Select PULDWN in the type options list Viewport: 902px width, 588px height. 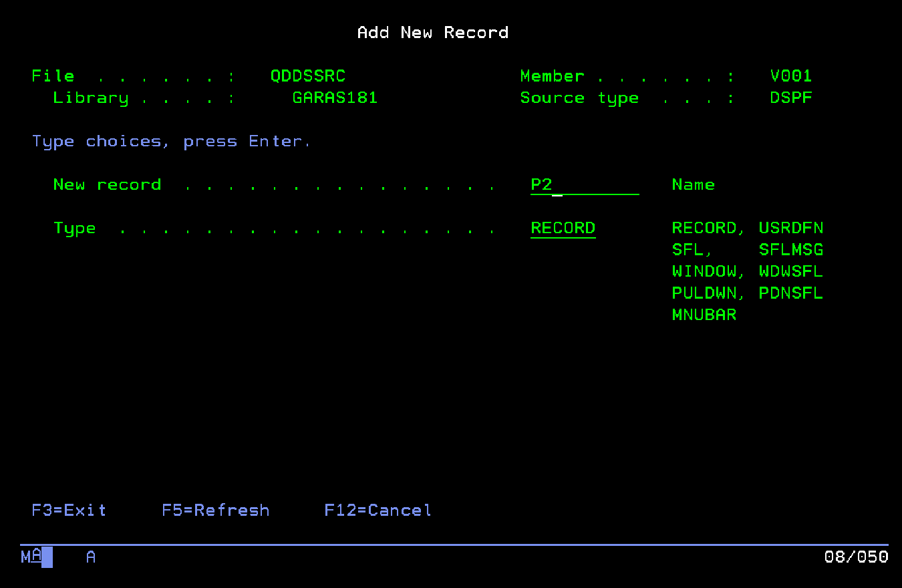[x=704, y=293]
